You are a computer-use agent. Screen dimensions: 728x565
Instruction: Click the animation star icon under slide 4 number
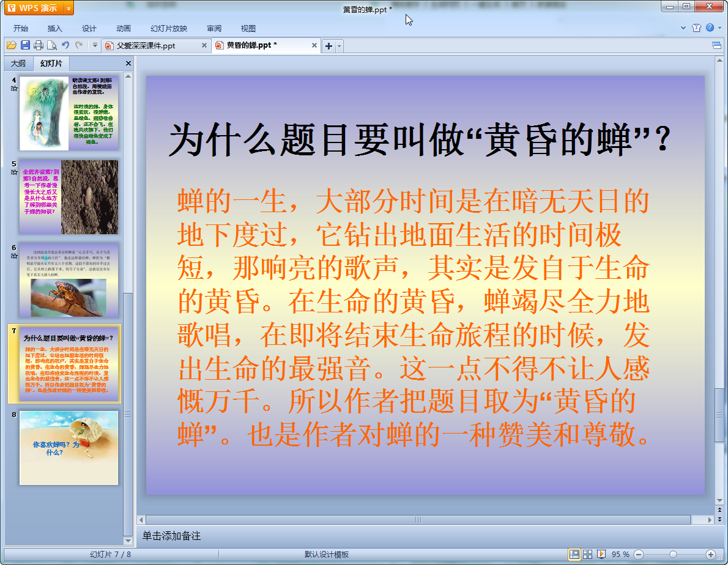click(x=15, y=89)
